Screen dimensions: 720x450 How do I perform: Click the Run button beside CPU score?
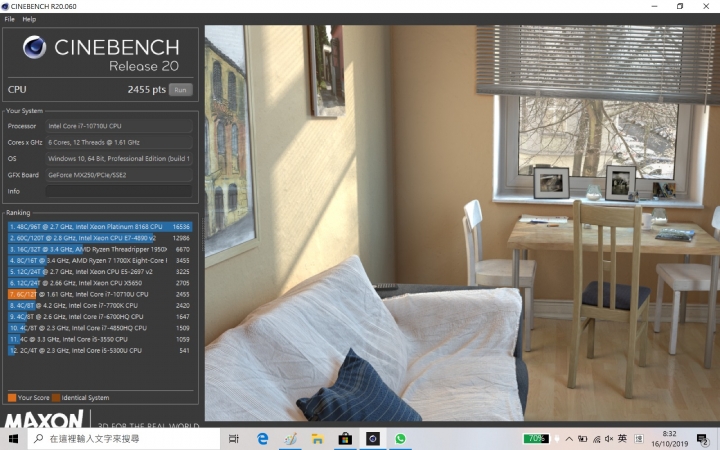point(180,90)
